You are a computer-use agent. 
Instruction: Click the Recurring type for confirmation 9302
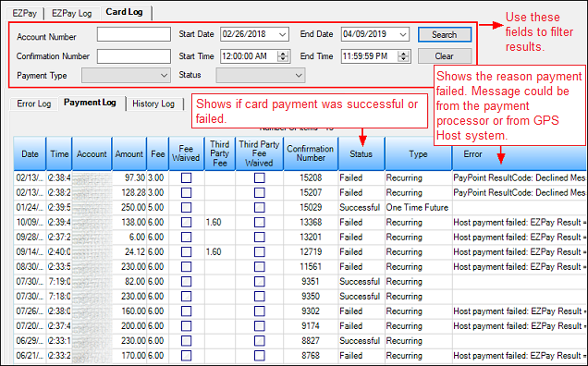coord(418,311)
